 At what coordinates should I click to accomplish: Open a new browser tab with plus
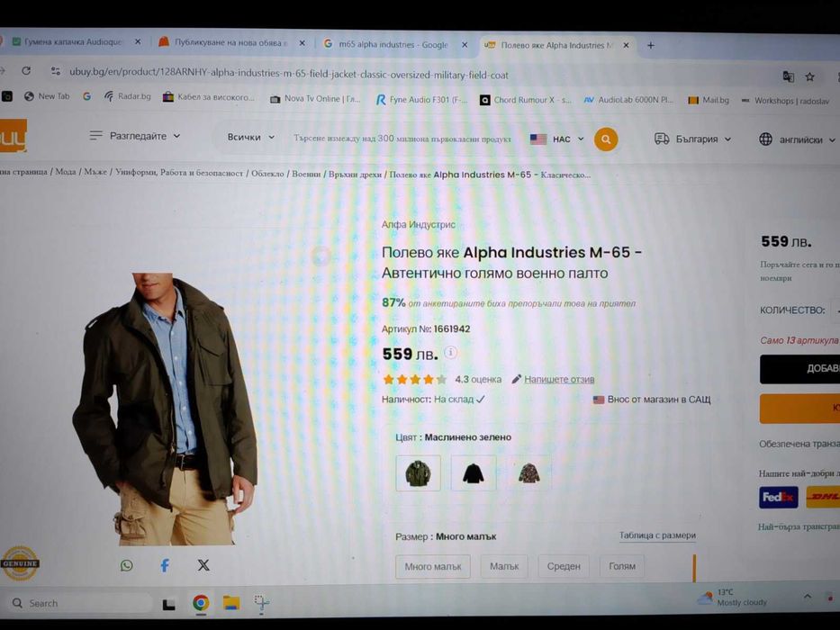point(650,46)
